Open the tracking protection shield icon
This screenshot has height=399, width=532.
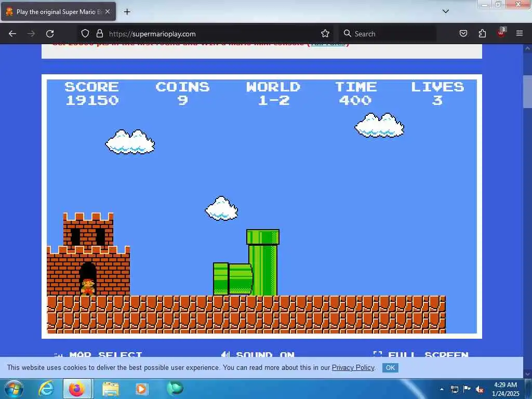[85, 34]
